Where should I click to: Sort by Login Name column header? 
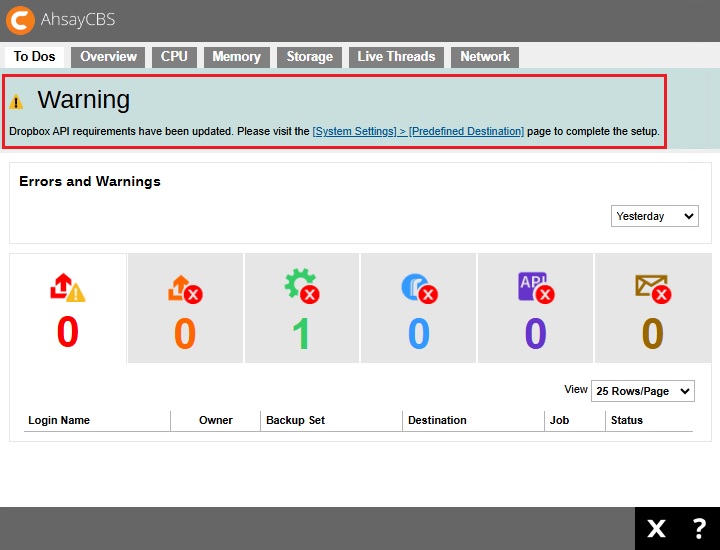pyautogui.click(x=59, y=420)
